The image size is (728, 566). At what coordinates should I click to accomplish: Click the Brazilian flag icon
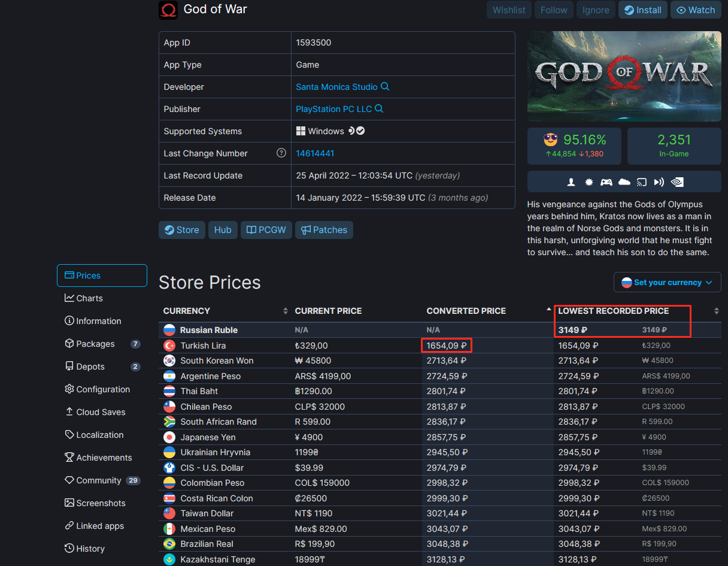tap(169, 544)
